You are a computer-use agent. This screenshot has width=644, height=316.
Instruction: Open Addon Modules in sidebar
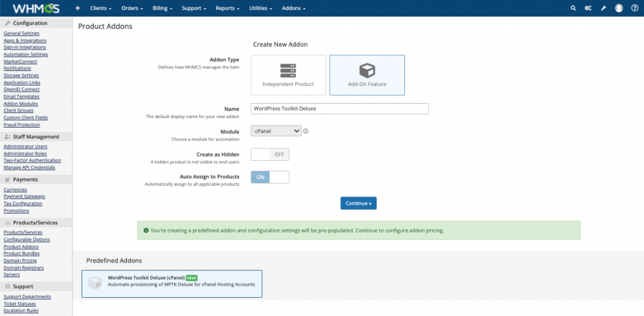21,104
